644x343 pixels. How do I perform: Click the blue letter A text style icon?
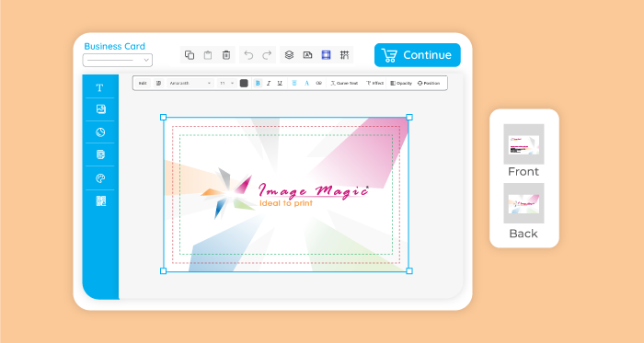[x=306, y=84]
